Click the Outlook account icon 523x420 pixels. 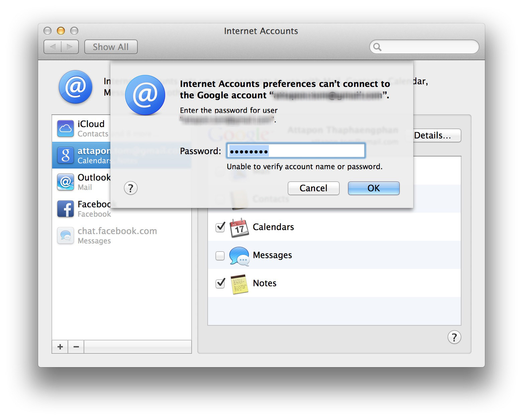66,182
